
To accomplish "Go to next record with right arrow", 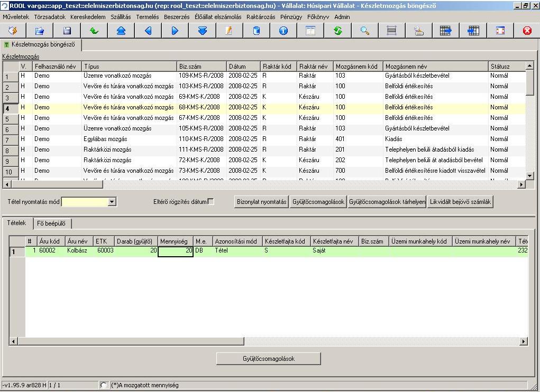I will (175, 31).
